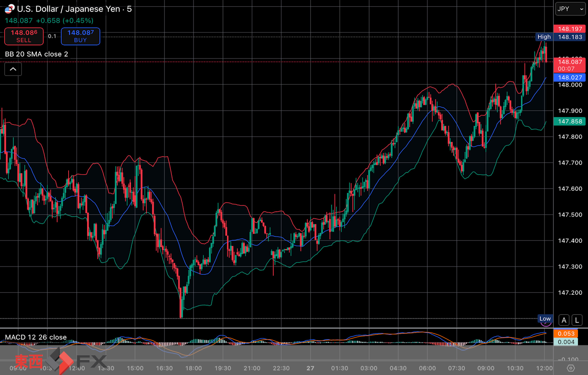Collapse the indicator legend with chevron
This screenshot has width=588, height=375.
pos(13,69)
